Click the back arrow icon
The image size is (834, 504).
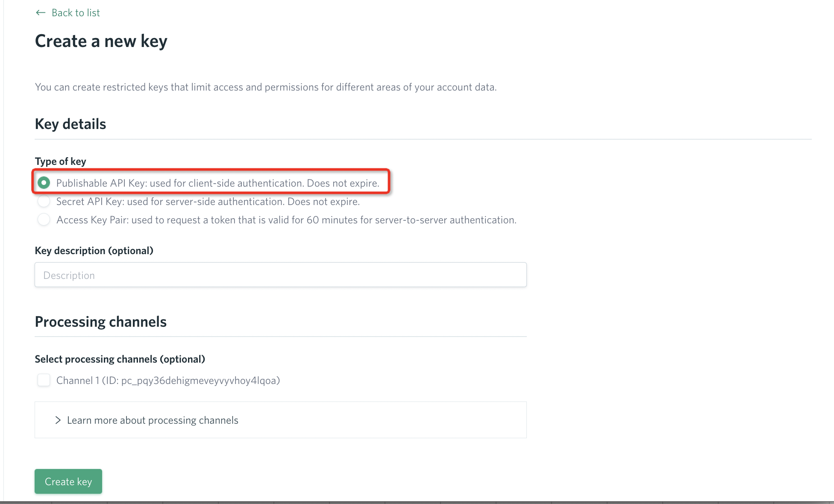tap(41, 13)
